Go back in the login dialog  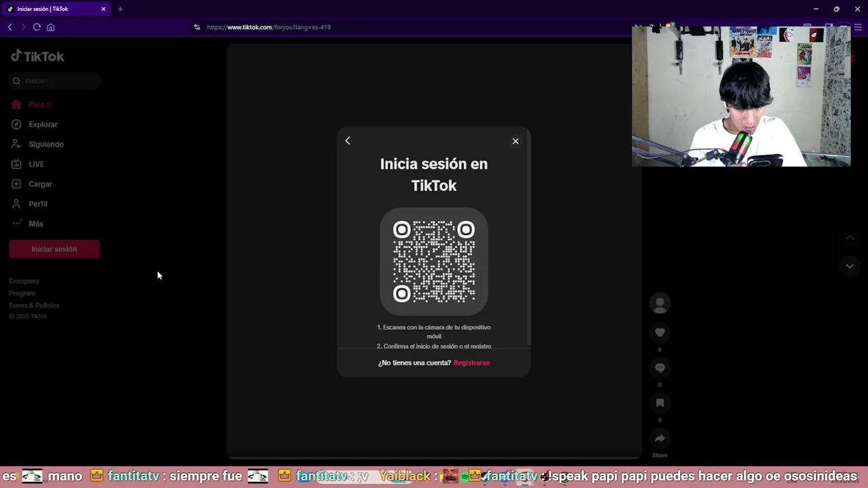click(x=348, y=140)
